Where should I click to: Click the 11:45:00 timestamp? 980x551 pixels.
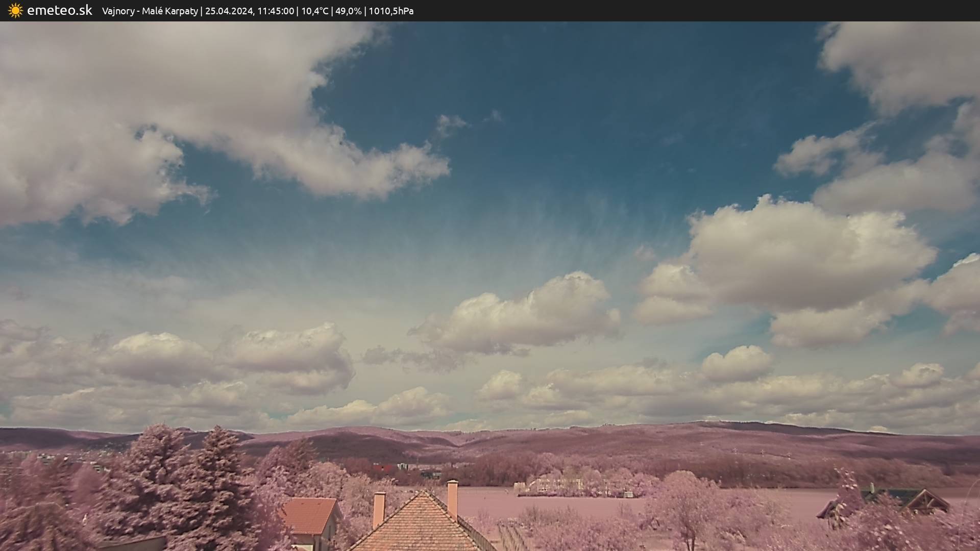[x=276, y=11]
